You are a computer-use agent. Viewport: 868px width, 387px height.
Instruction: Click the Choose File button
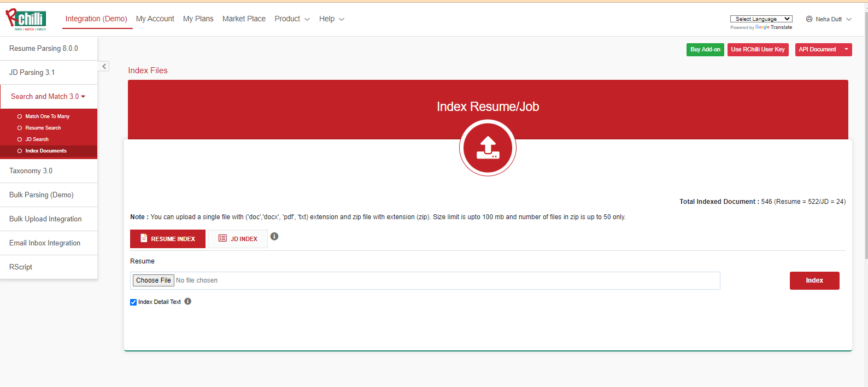(x=154, y=280)
